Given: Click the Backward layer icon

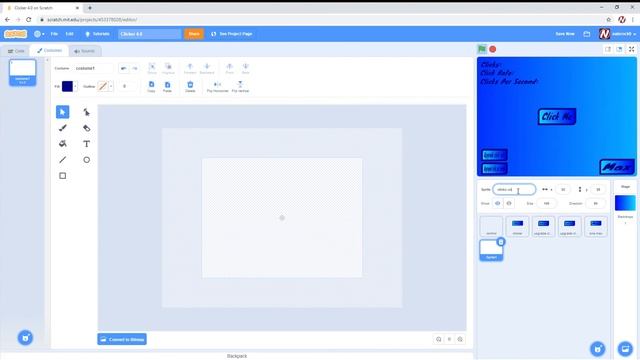Looking at the screenshot, I should pos(207,68).
